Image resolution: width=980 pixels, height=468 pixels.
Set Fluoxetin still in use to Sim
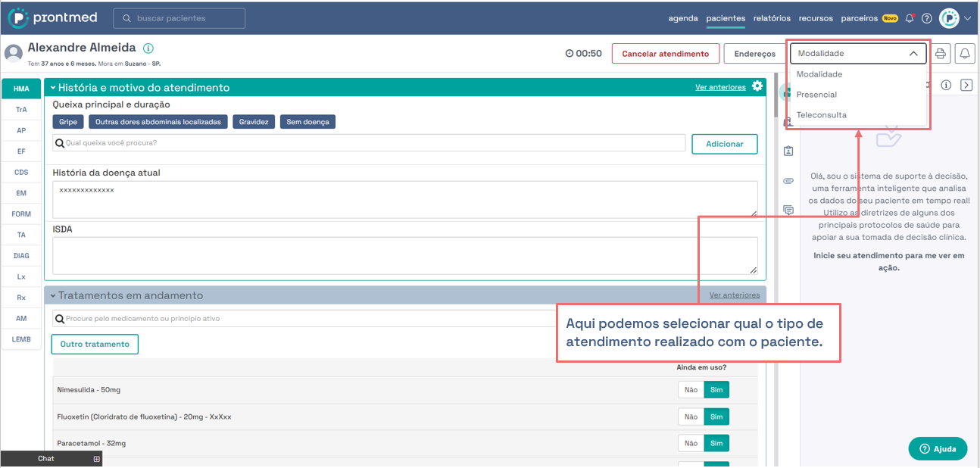[x=716, y=417]
